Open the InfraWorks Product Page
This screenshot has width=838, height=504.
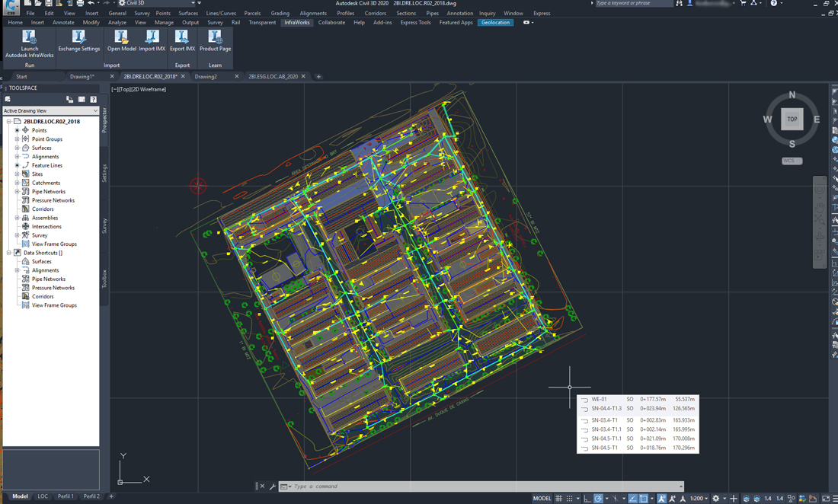215,40
